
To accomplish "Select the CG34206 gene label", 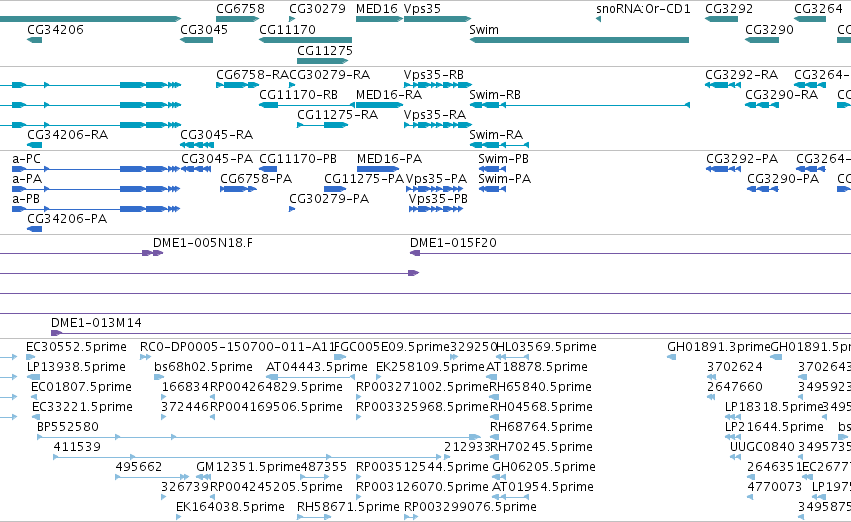I will click(55, 29).
